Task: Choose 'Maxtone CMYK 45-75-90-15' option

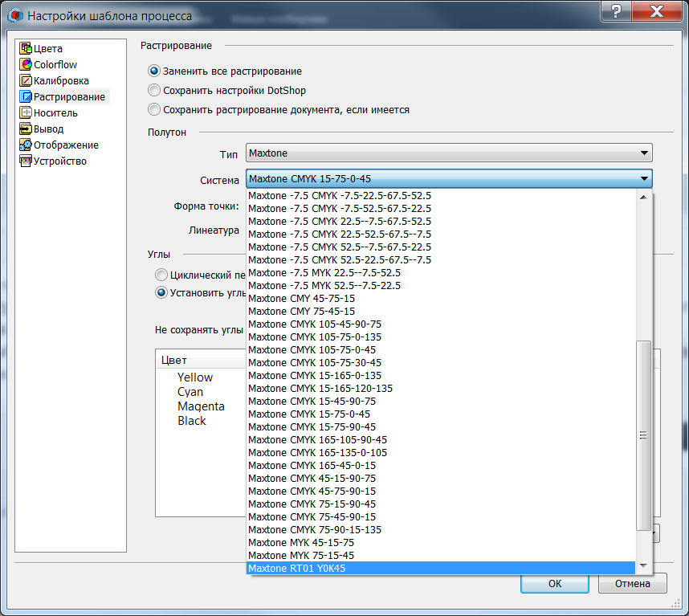Action: pyautogui.click(x=441, y=491)
